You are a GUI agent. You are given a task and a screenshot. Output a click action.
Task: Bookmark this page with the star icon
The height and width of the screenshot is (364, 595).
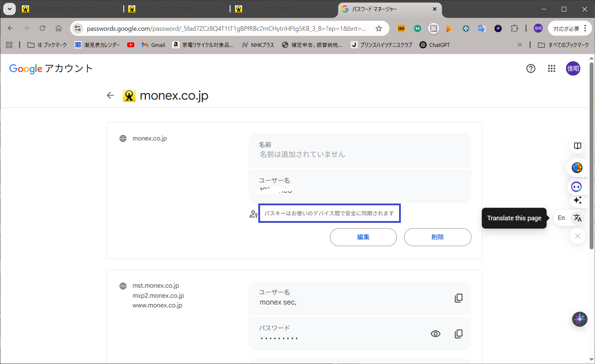pyautogui.click(x=379, y=28)
